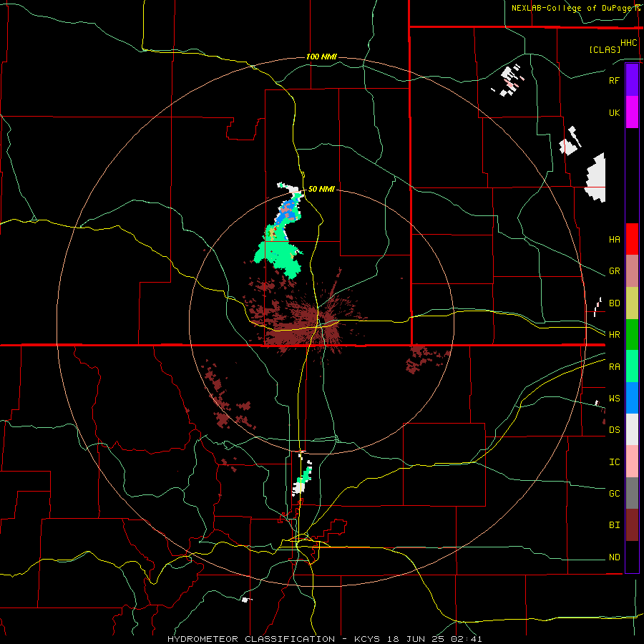644x644 pixels.
Task: Click the HA legend label
Action: (x=614, y=240)
